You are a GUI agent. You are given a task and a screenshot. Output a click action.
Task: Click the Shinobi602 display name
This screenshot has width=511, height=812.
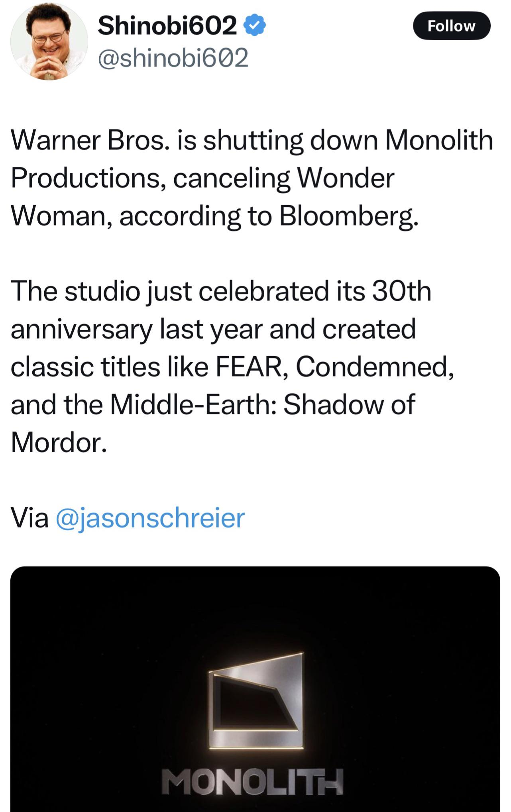click(167, 25)
